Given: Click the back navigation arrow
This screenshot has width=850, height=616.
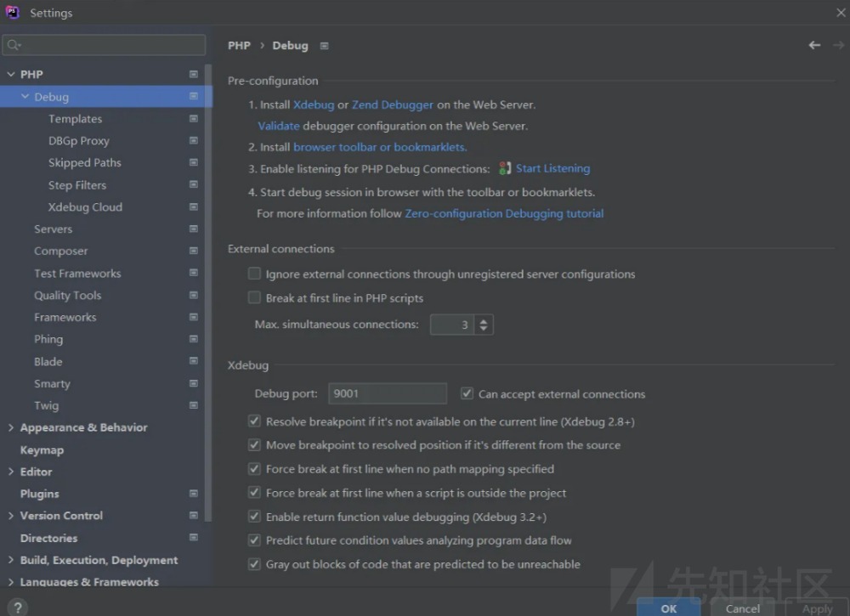Looking at the screenshot, I should [x=814, y=45].
